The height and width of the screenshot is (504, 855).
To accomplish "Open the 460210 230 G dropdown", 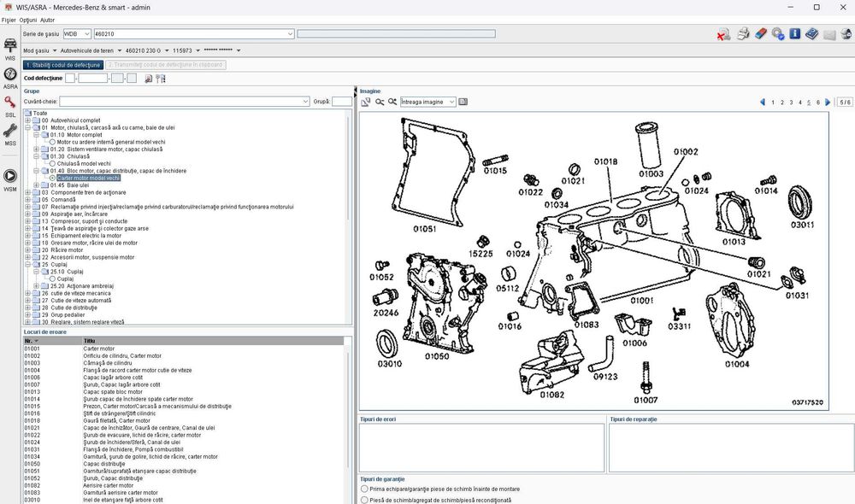I will click(x=147, y=50).
